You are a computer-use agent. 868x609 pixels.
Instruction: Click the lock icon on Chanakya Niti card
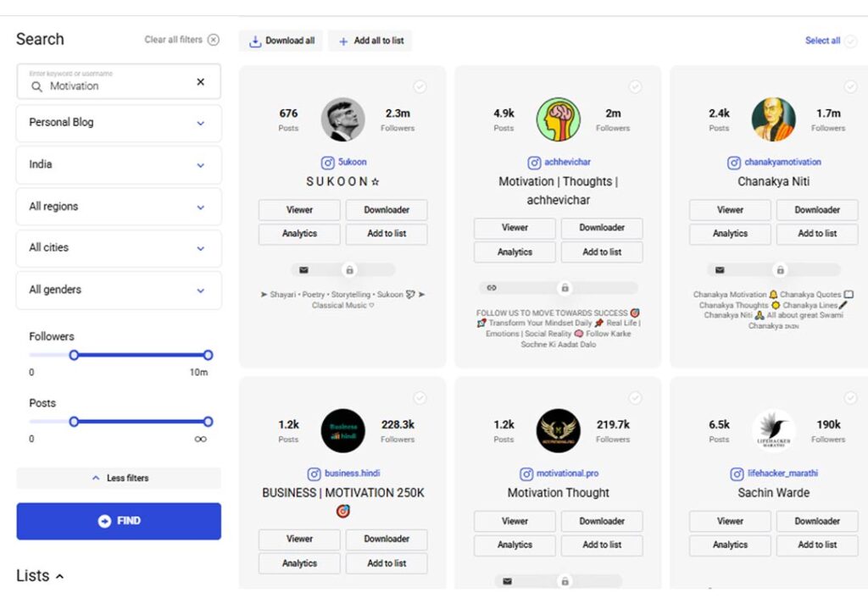[780, 270]
